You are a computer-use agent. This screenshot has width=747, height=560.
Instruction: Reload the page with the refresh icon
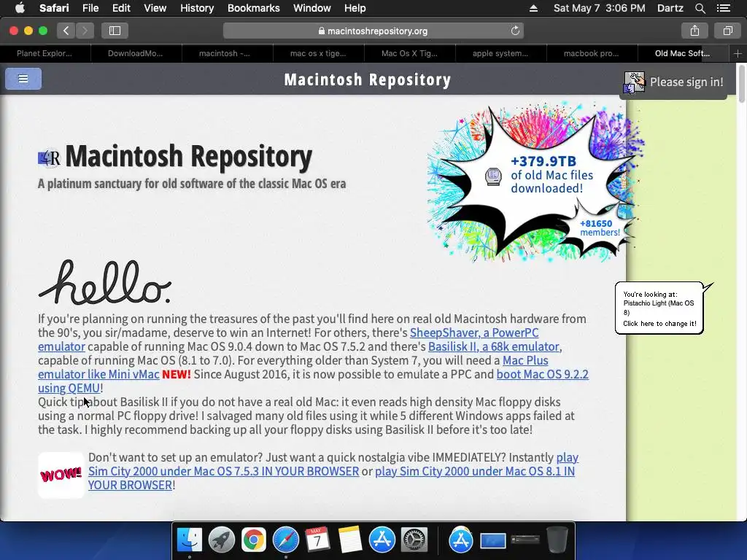click(515, 31)
